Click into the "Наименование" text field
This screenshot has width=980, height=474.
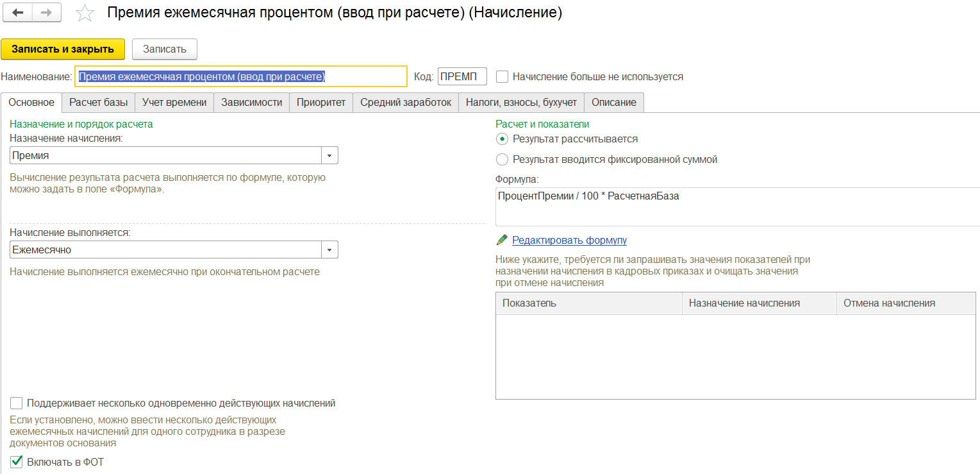(x=240, y=77)
